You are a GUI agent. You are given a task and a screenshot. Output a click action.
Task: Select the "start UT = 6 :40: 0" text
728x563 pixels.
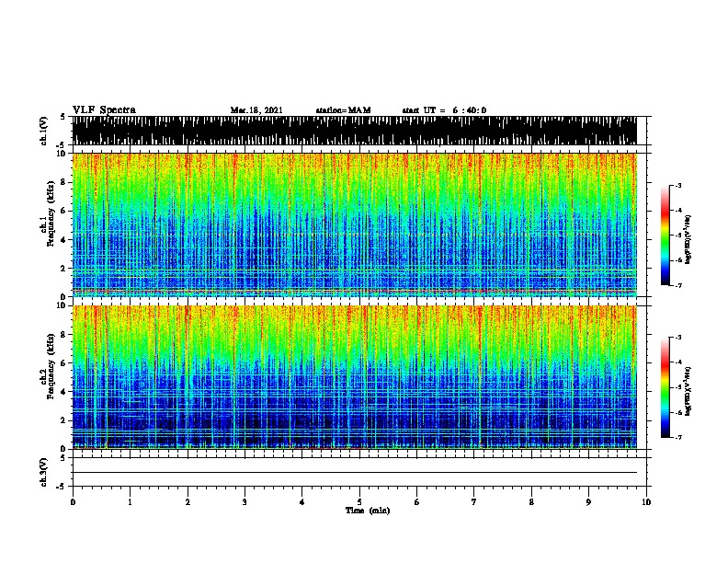tap(444, 110)
